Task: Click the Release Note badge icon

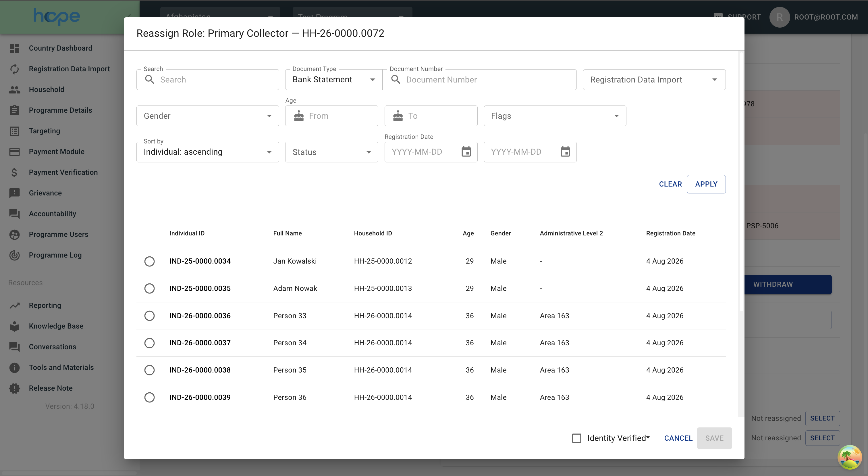Action: click(14, 388)
